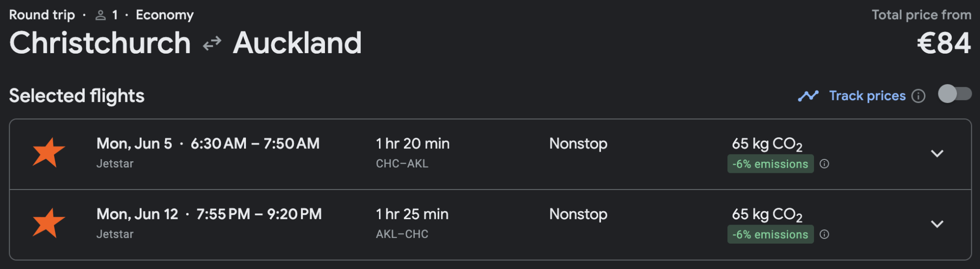This screenshot has height=269, width=980.
Task: Open emissions info for CHC–AKL flight
Action: 824,164
